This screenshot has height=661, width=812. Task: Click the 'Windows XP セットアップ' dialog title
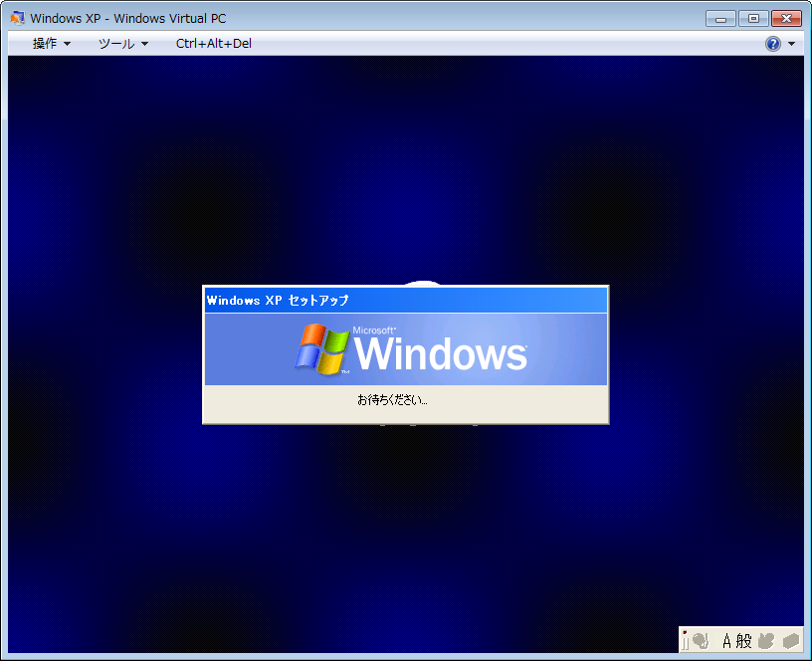click(x=278, y=301)
